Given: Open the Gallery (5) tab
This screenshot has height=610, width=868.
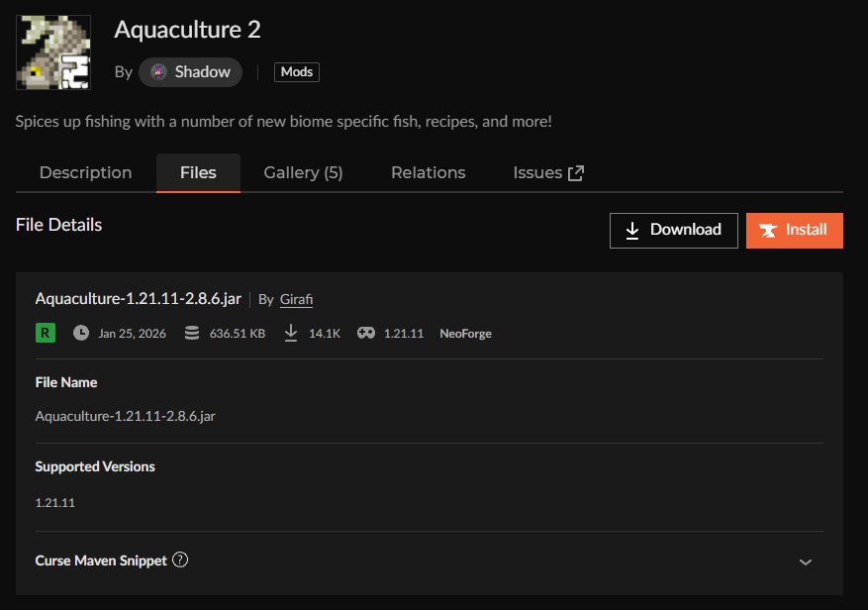Looking at the screenshot, I should tap(303, 172).
